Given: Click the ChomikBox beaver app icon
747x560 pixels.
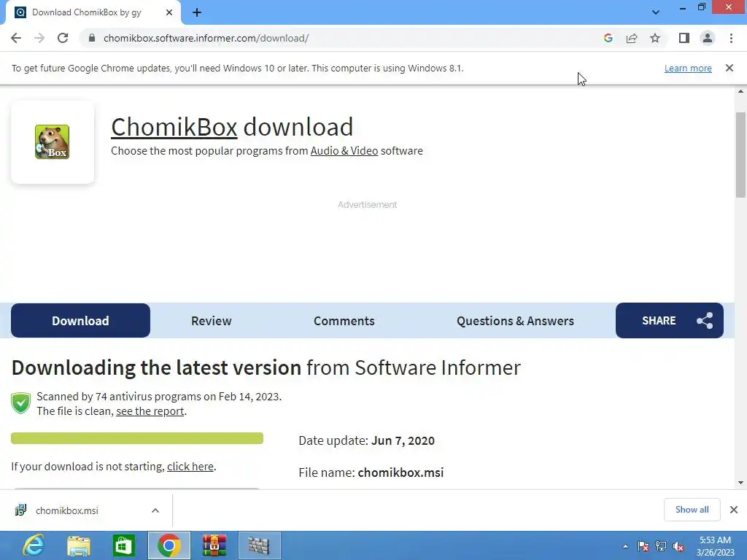Looking at the screenshot, I should tap(53, 142).
